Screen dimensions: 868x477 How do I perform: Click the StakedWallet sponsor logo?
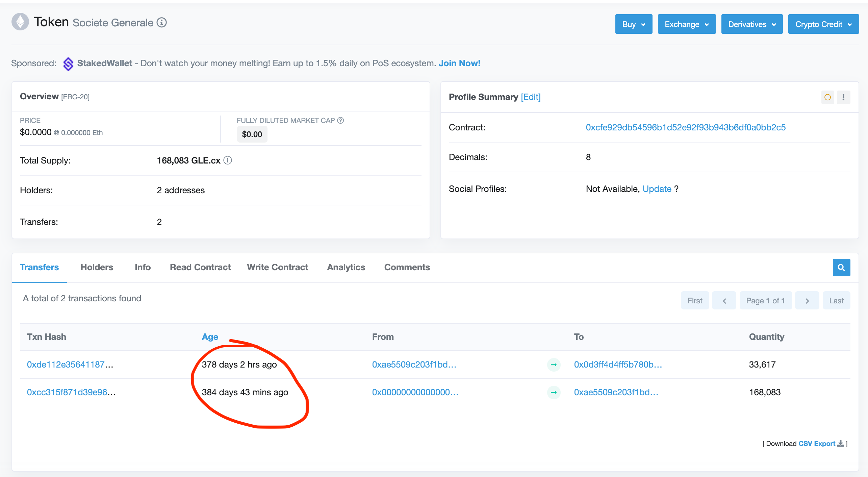pyautogui.click(x=68, y=64)
